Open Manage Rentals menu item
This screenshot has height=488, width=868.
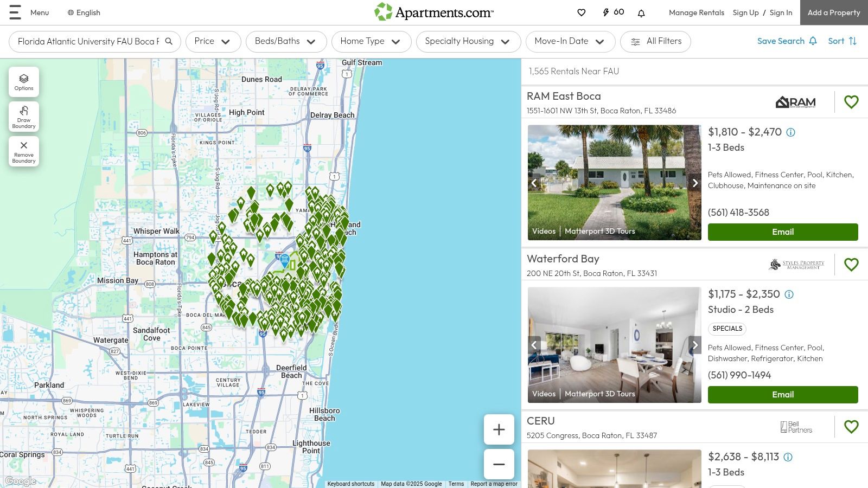pyautogui.click(x=696, y=12)
